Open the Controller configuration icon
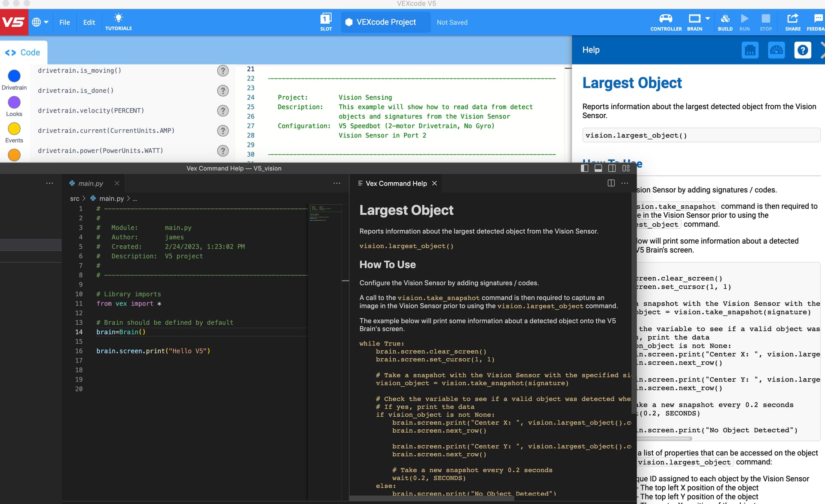The height and width of the screenshot is (504, 825). (x=666, y=22)
